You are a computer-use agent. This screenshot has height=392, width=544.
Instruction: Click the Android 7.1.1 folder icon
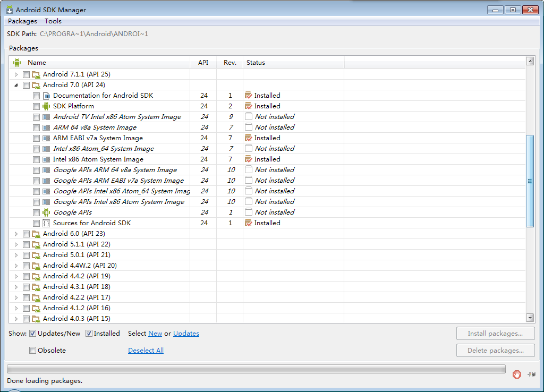click(36, 74)
